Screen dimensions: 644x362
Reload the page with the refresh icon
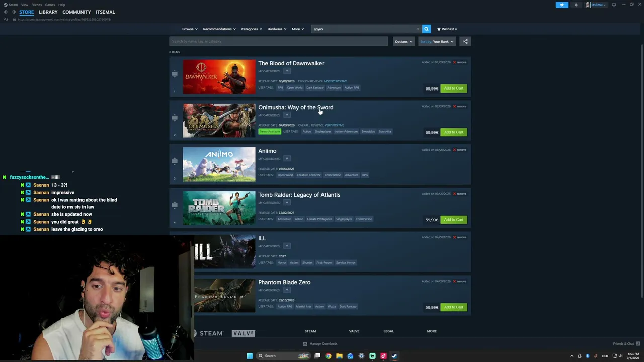click(6, 19)
